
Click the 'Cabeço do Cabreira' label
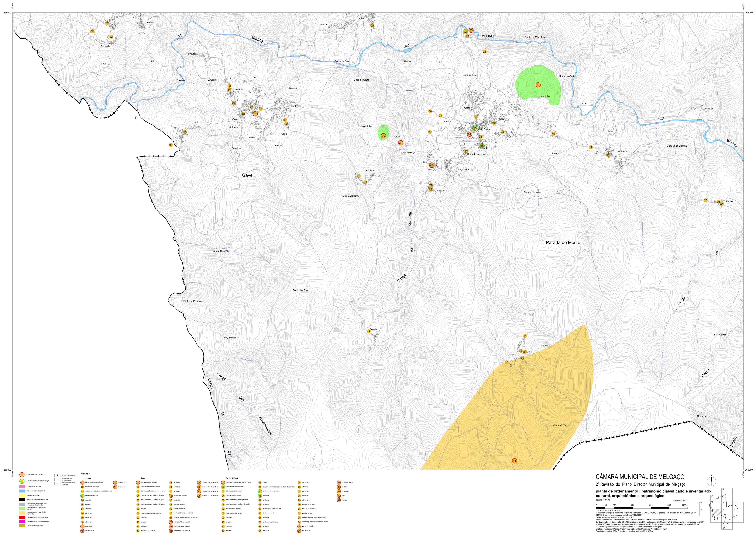677,146
